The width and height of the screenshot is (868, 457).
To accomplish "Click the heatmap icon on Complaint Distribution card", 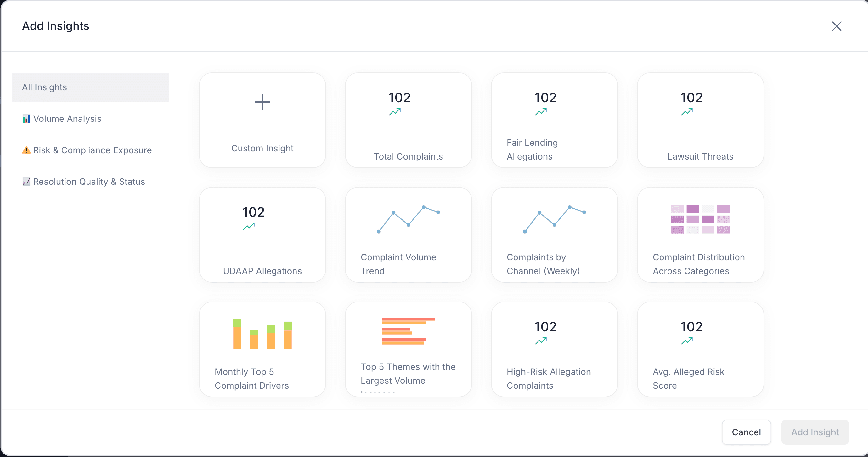I will tap(700, 220).
